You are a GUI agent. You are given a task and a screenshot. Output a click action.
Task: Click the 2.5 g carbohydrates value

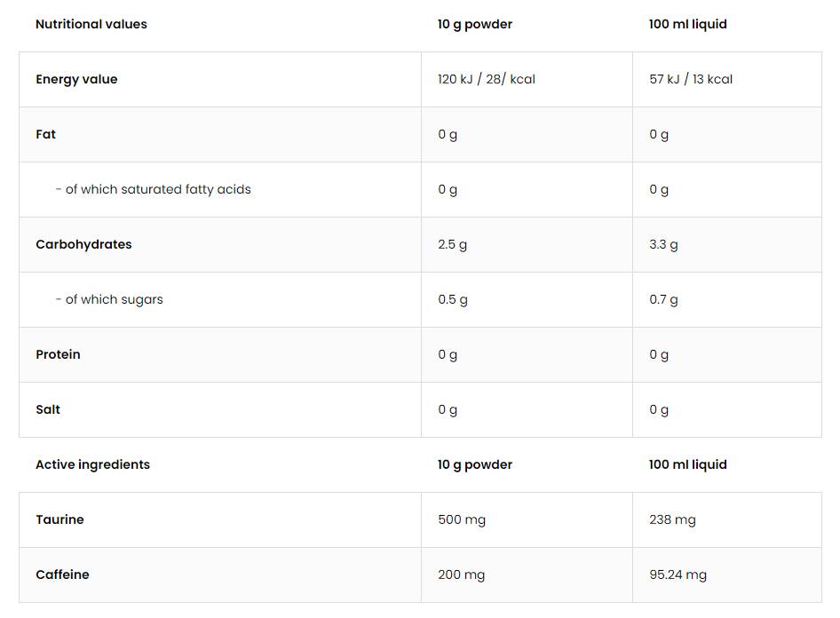[452, 244]
